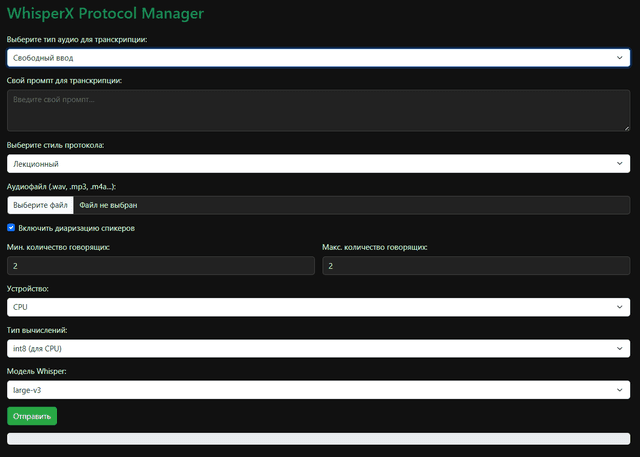Click the Включить диаризацию спикеров label

[76, 228]
